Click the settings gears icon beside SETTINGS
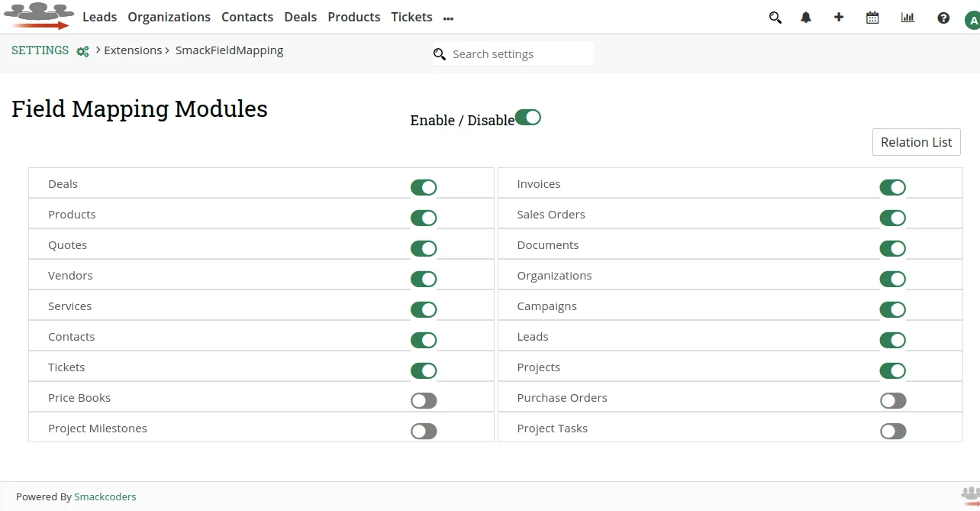 point(82,51)
